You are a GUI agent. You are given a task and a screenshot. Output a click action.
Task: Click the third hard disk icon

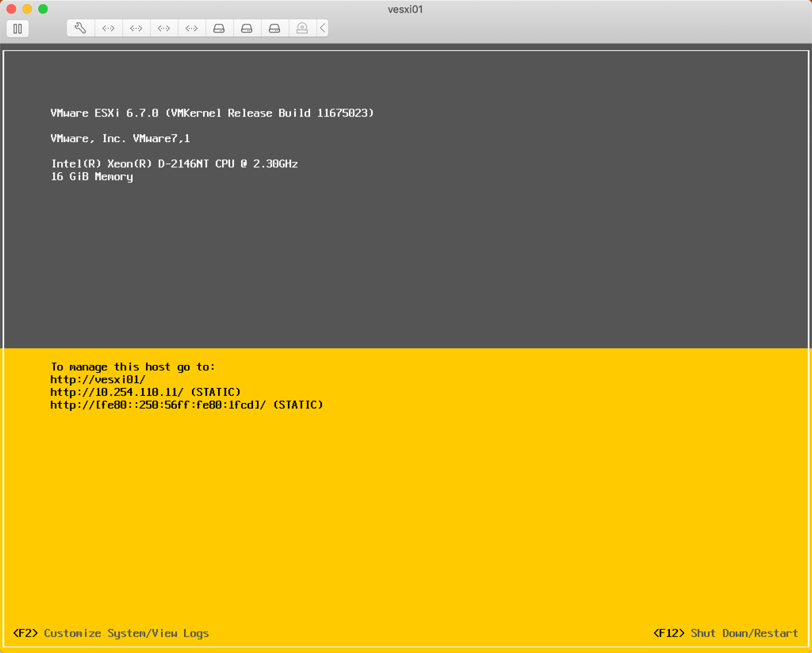tap(274, 28)
